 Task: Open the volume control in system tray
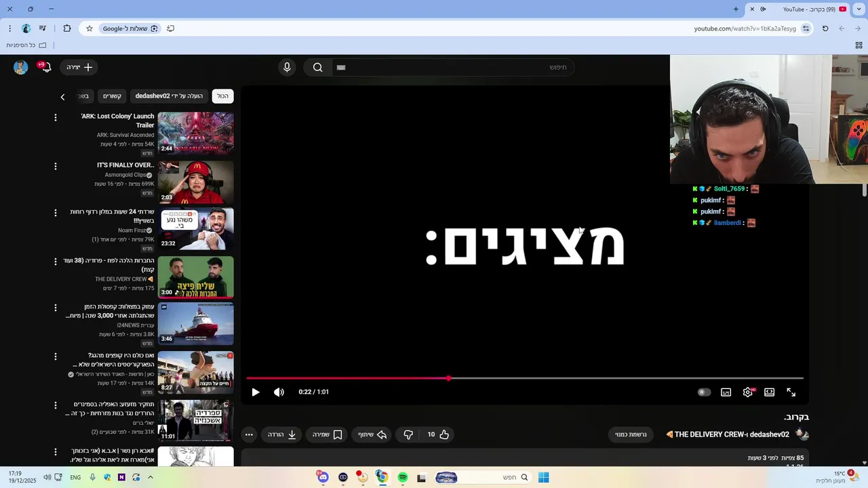pyautogui.click(x=47, y=478)
